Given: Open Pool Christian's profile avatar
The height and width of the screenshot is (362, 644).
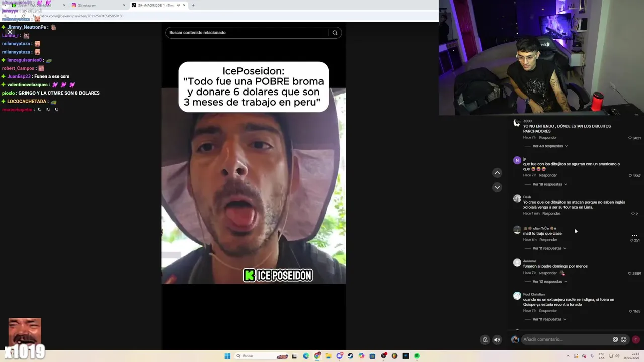Looking at the screenshot, I should click(517, 296).
